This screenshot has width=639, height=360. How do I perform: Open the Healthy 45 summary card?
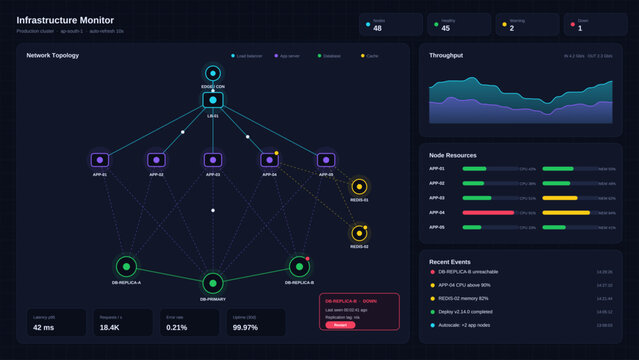(x=459, y=24)
